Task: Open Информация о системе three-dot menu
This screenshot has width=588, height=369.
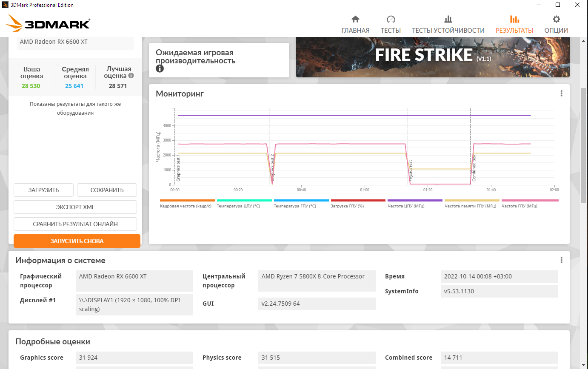Action: [562, 260]
